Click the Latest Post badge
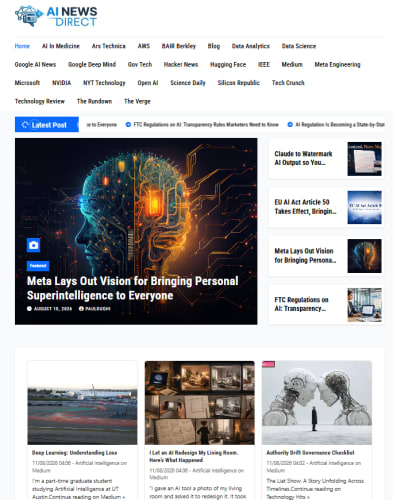 (x=47, y=124)
